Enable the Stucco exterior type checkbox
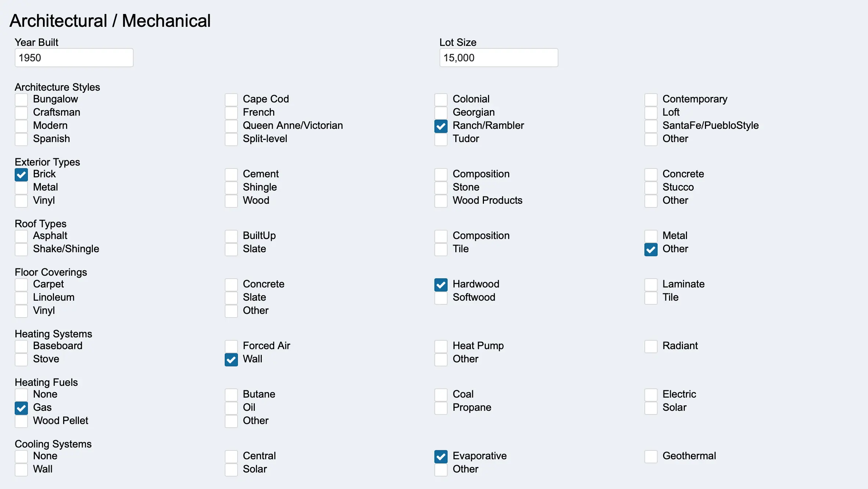Viewport: 868px width, 489px height. [651, 188]
